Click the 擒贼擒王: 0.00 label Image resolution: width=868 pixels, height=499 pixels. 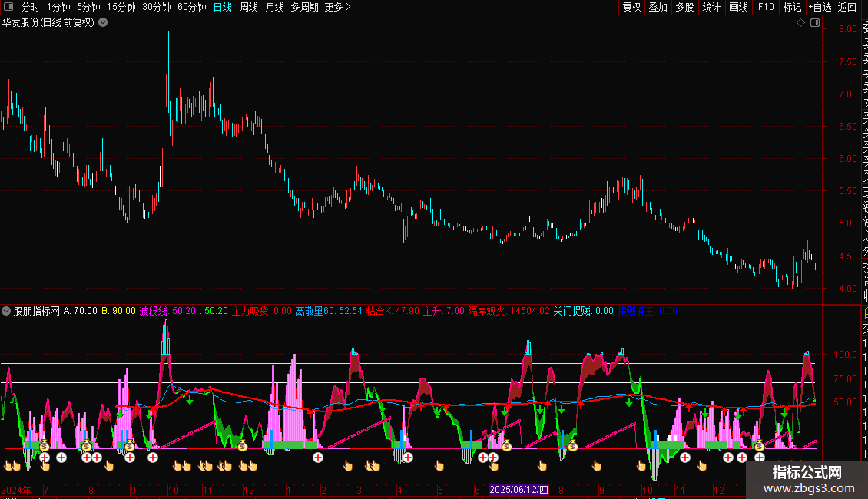[648, 311]
